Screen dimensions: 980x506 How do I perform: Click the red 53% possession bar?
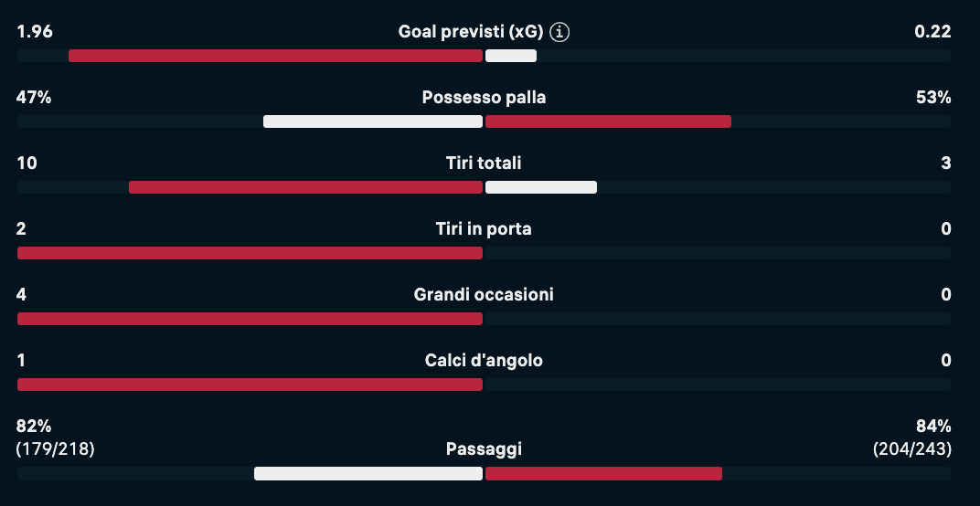pyautogui.click(x=608, y=121)
